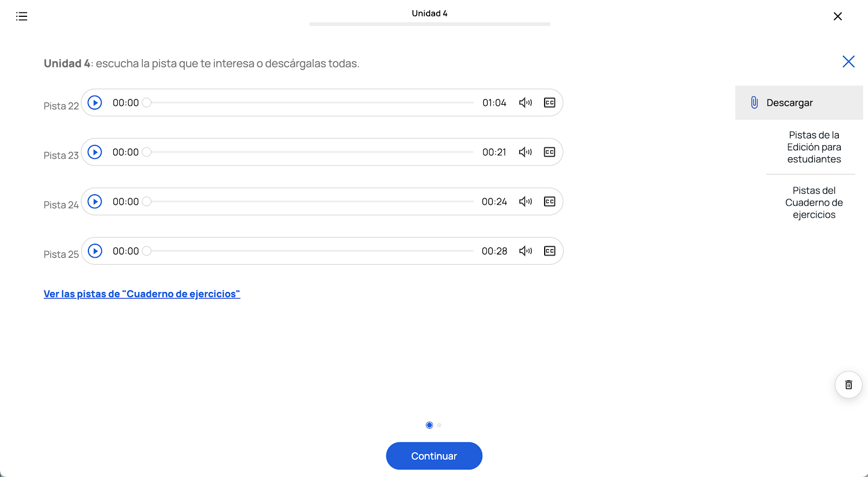Turn on CC for Pista 24
This screenshot has height=477, width=868.
click(x=550, y=201)
